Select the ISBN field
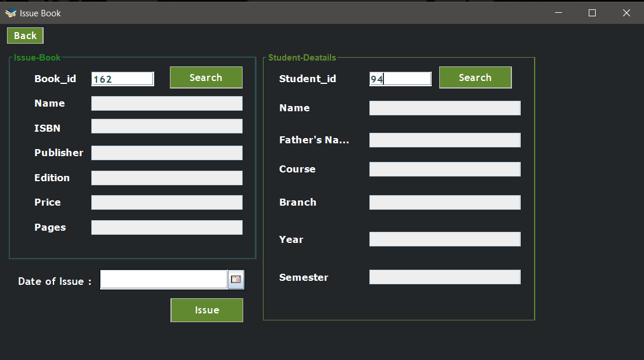Screen dimensions: 644x360 click(167, 126)
